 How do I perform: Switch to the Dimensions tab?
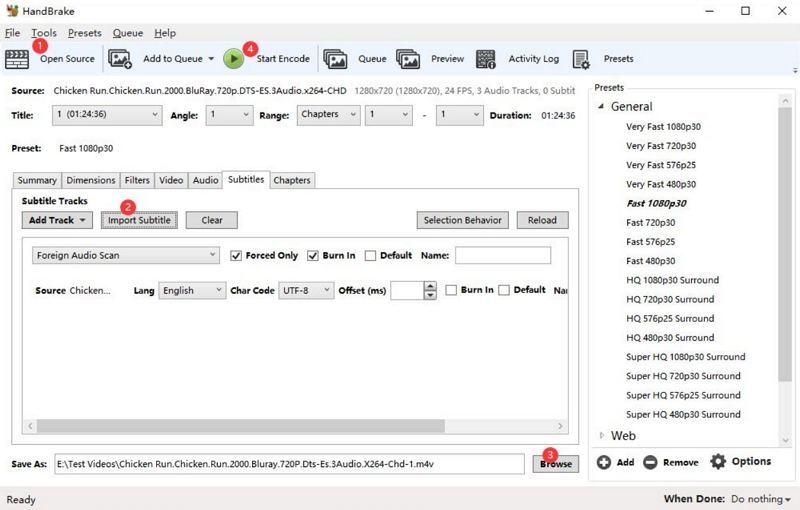click(91, 180)
